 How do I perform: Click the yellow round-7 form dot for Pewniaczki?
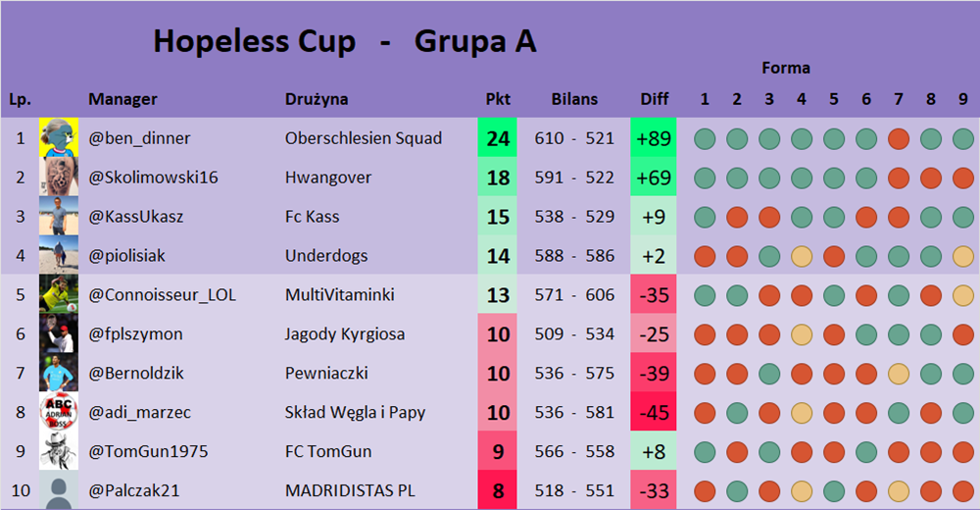[898, 374]
